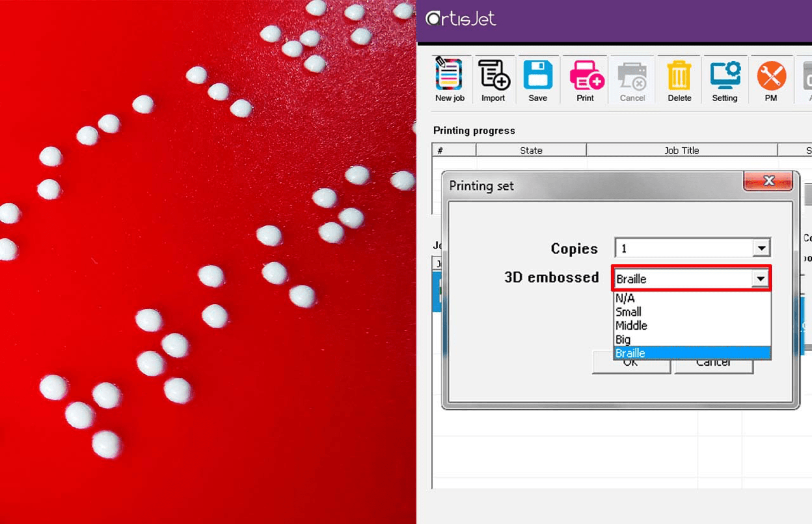
Task: Click the 3D embossed combo box field
Action: [x=682, y=279]
